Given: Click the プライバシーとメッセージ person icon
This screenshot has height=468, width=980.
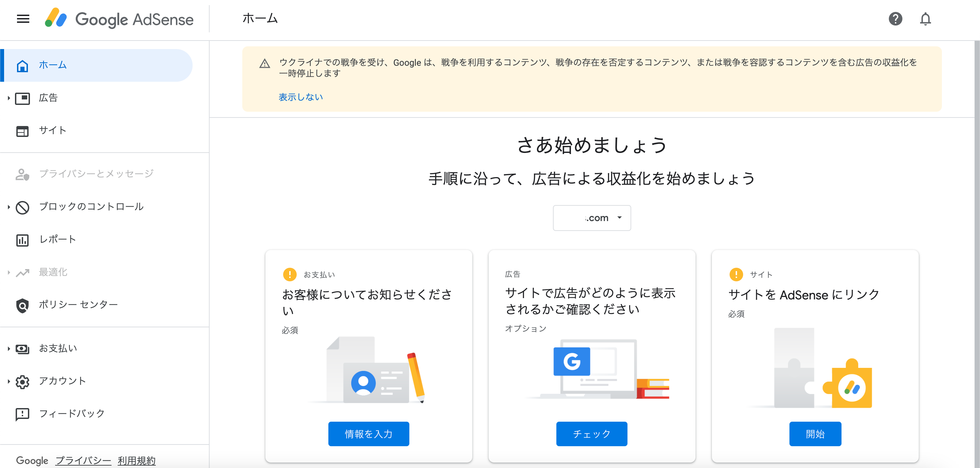Looking at the screenshot, I should (x=22, y=174).
